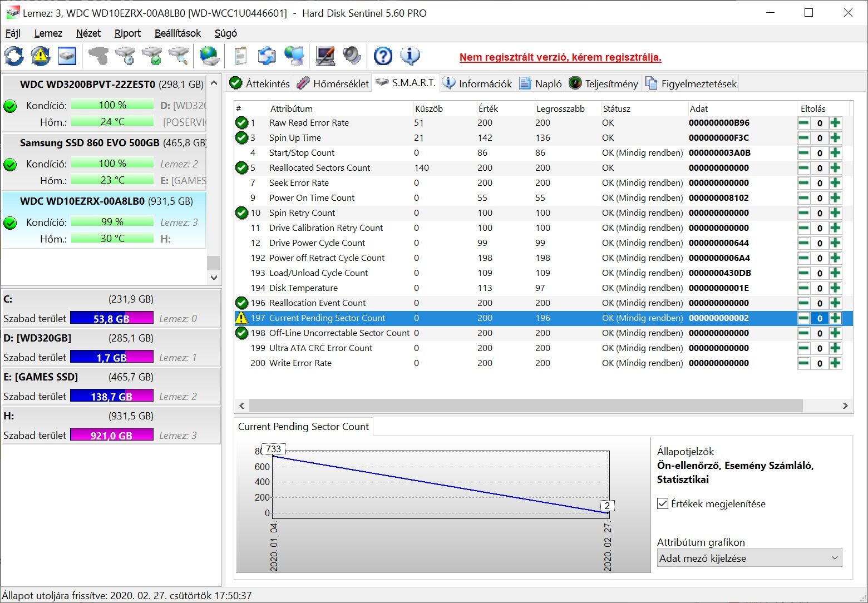This screenshot has width=868, height=603.
Task: Toggle the 'Értékek megjelenítése' checkbox
Action: point(663,504)
